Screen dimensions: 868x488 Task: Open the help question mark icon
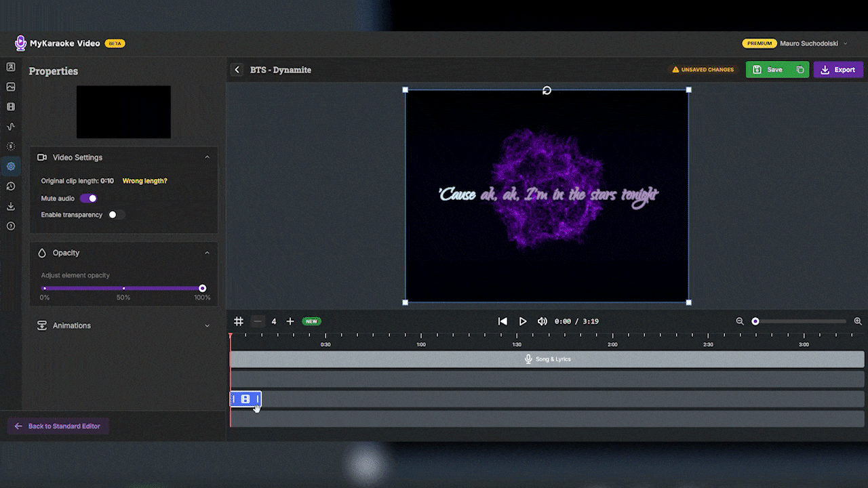[x=10, y=226]
